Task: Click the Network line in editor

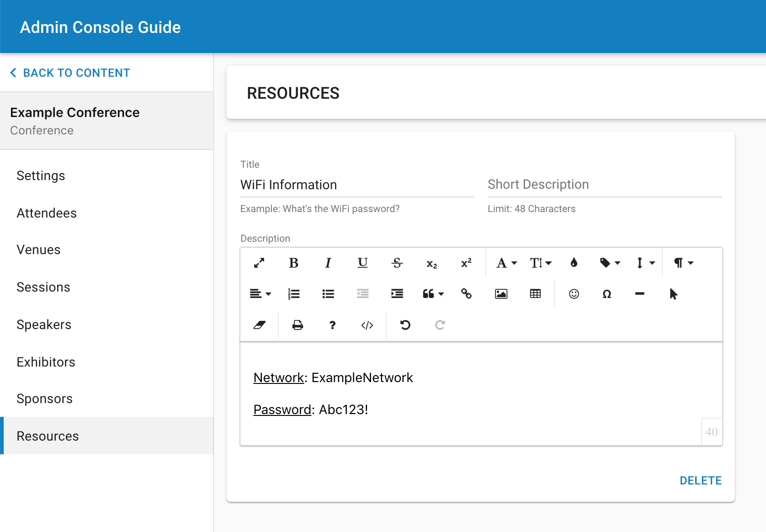Action: pyautogui.click(x=333, y=378)
